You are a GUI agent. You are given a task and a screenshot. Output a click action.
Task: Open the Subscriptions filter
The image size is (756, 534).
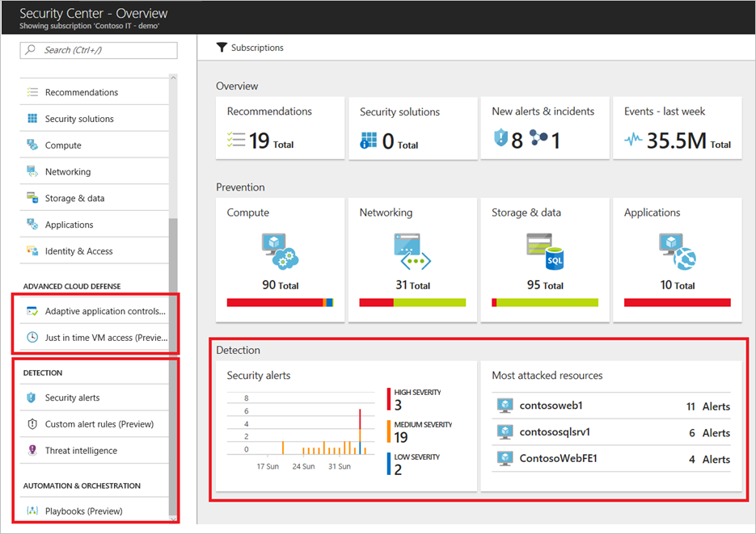pos(250,47)
